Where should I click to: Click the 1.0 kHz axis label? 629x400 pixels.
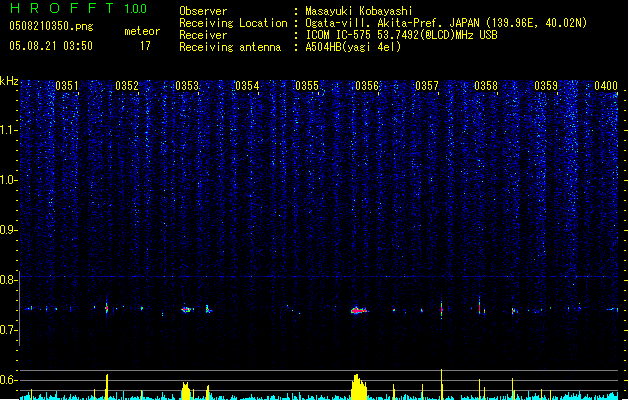coord(9,180)
